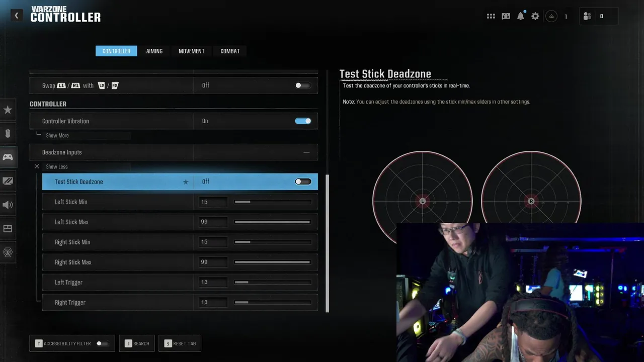
Task: Adjust the Right Stick Min slider
Action: click(272, 242)
